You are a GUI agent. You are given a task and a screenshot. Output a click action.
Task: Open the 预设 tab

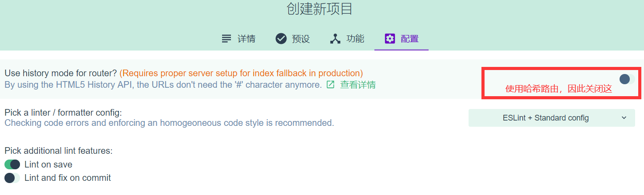[x=301, y=39]
